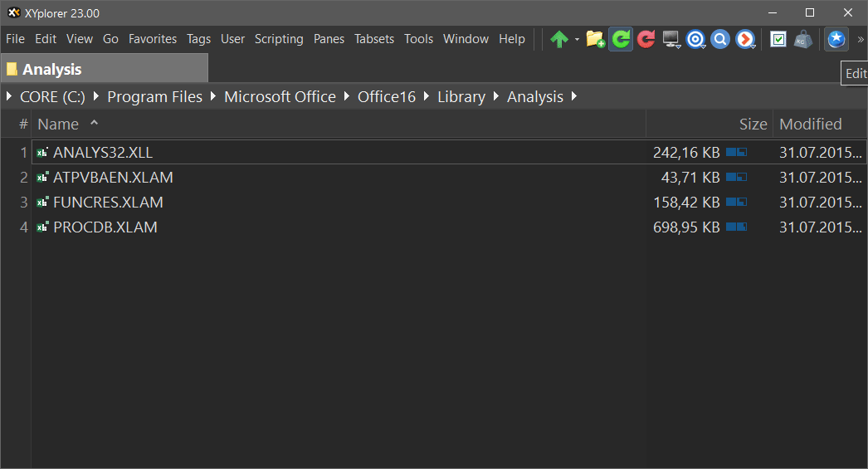
Task: Expand the arrow after Program Files
Action: [x=213, y=96]
